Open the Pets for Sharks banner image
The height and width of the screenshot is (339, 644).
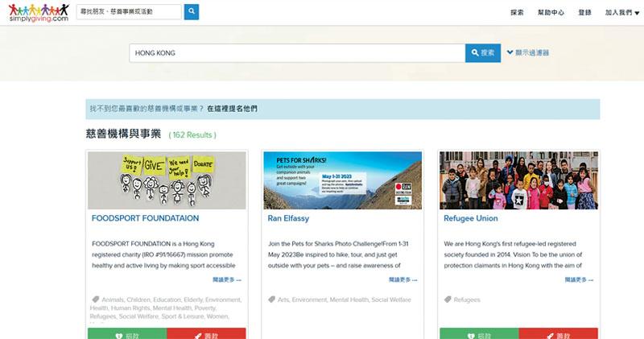pos(342,180)
